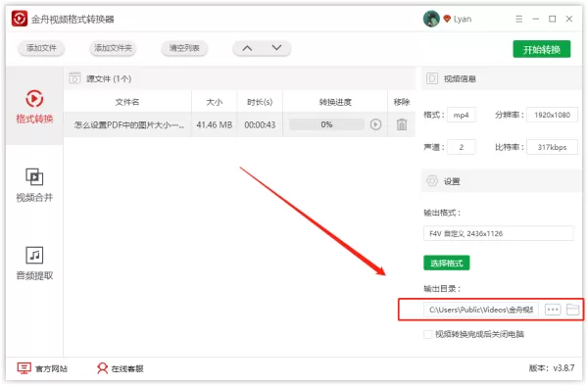Move file up with the up arrow
Viewport: 588px width, 386px height.
(247, 48)
